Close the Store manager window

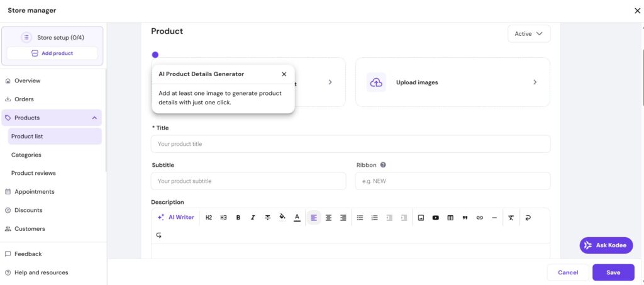point(637,11)
